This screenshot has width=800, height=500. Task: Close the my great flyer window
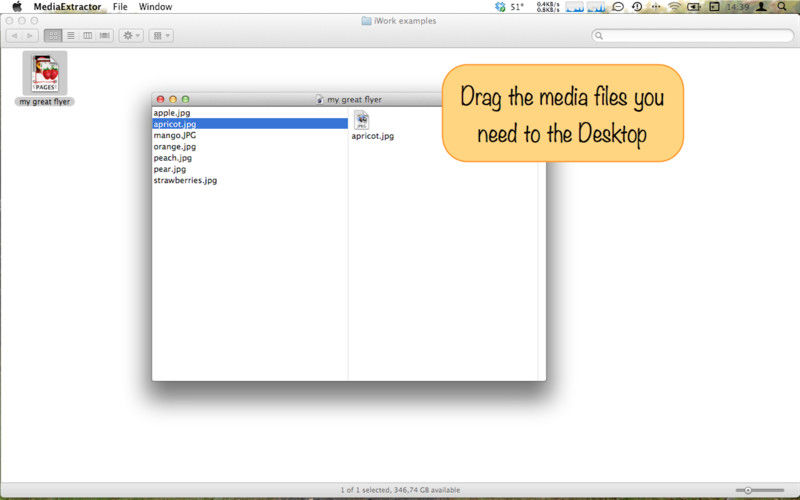point(161,99)
